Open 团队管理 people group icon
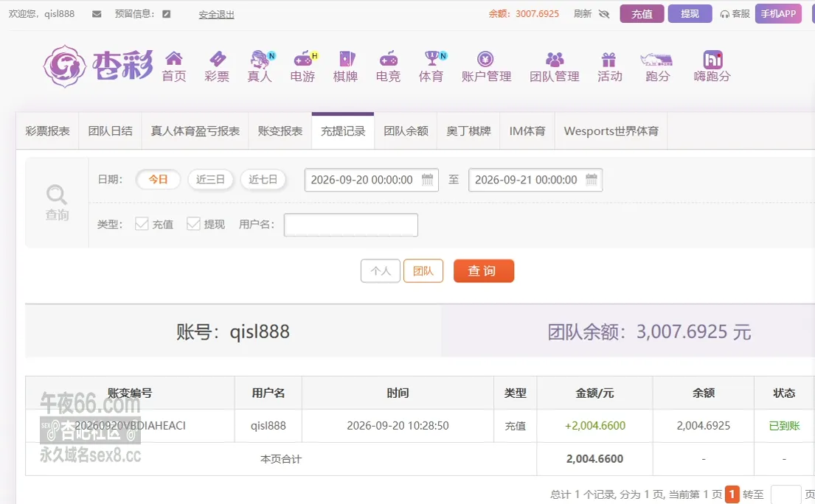The height and width of the screenshot is (504, 815). (x=555, y=59)
